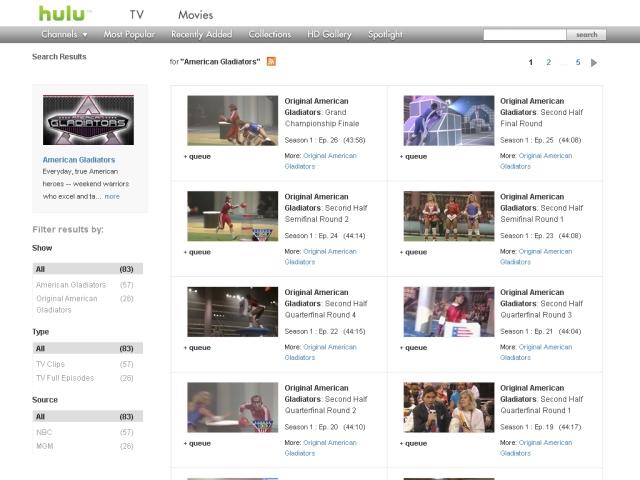Open Spotlight page
Screen dimensions: 640x480
(385, 34)
